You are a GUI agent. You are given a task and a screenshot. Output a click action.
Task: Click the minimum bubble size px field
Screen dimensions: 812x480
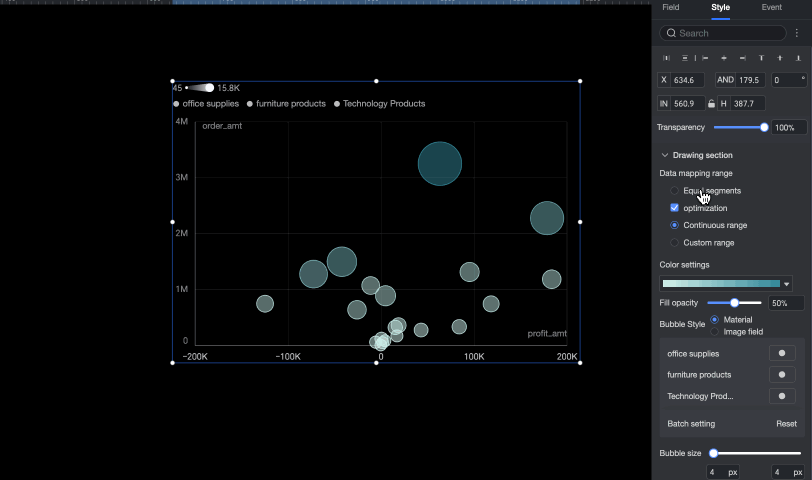point(723,472)
